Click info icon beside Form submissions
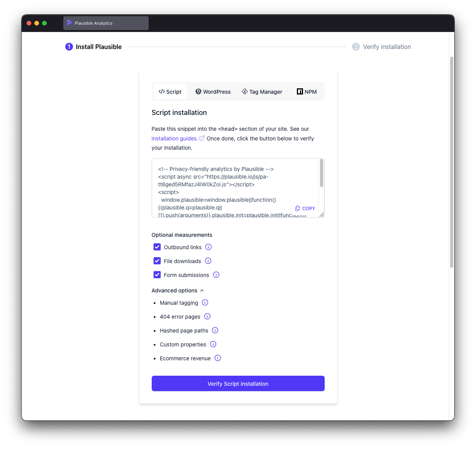This screenshot has width=476, height=449. 216,275
